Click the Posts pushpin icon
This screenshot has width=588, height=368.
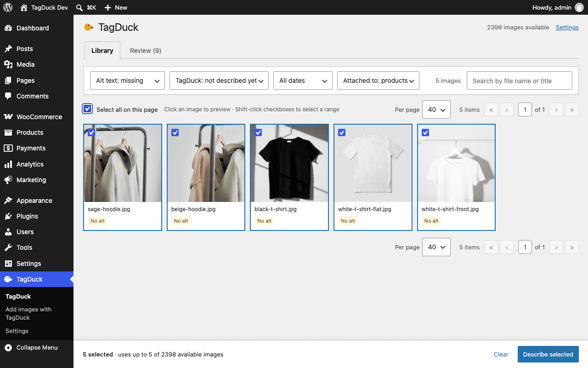(x=8, y=49)
